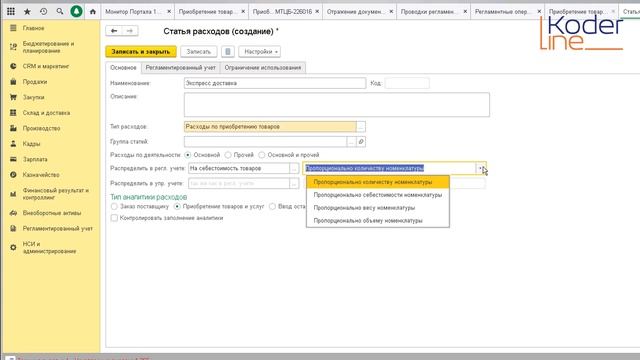Screen dimensions: 640x360
Task: Switch to Ограничения использования tab
Action: click(x=263, y=68)
